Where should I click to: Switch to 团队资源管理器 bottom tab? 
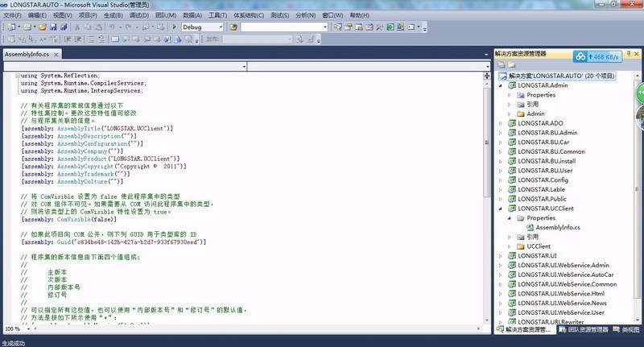[584, 329]
